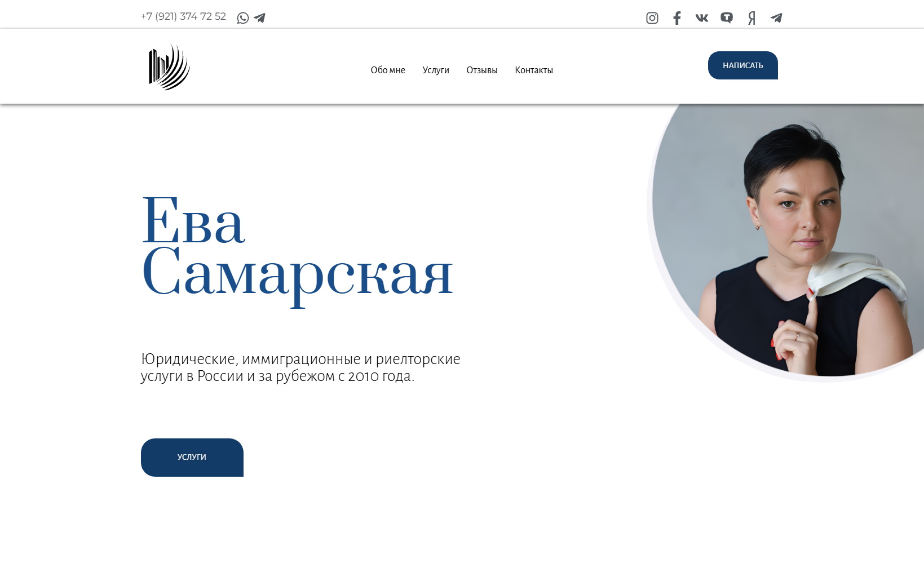Screen dimensions: 924x568
Task: Open the "Услуги" navigation menu item
Action: [x=436, y=70]
